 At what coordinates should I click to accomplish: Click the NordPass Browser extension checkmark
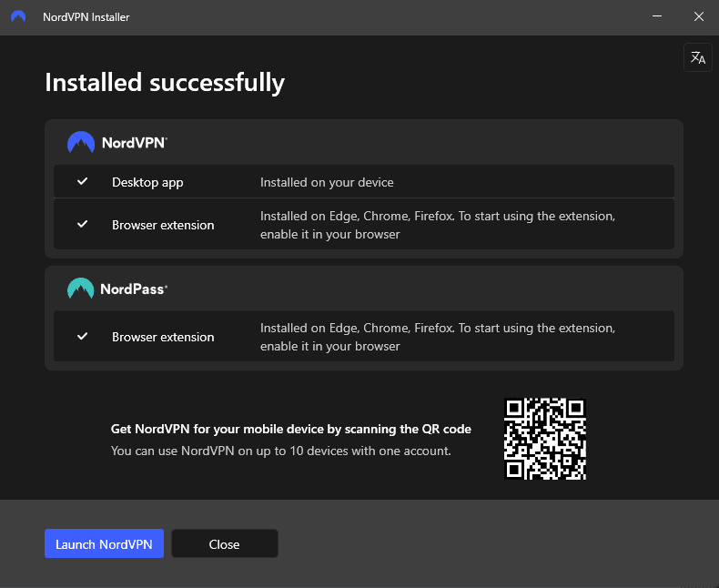pyautogui.click(x=83, y=337)
